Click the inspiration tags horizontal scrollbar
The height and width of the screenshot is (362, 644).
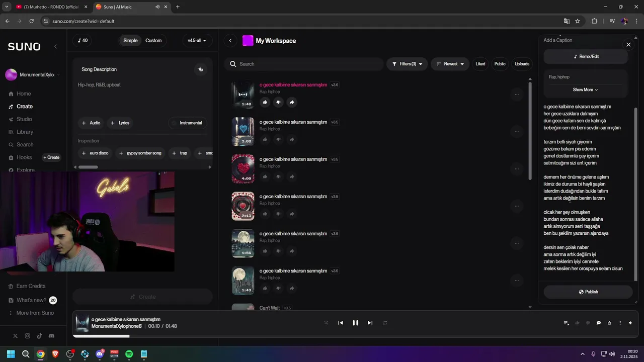pos(88,167)
